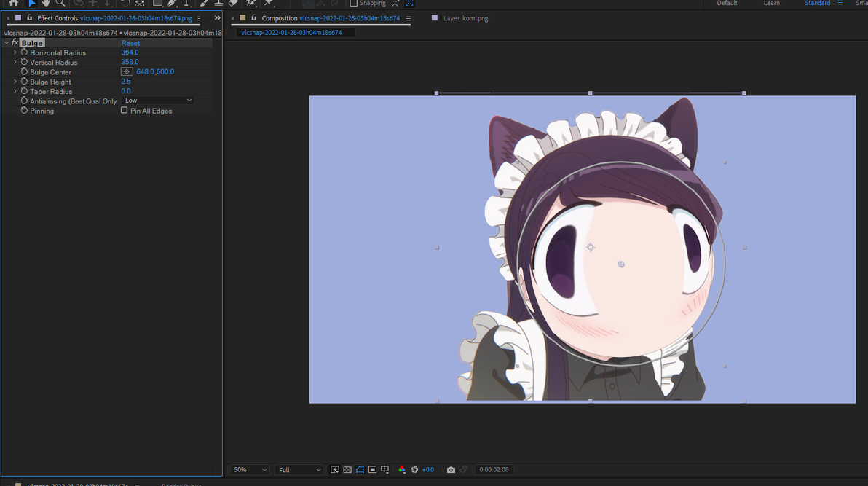Image resolution: width=868 pixels, height=486 pixels.
Task: Open show channel color management menu
Action: click(x=402, y=469)
